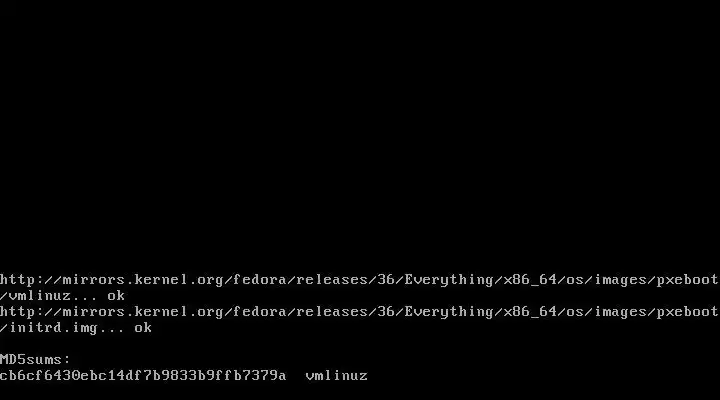Click the vmlinuz filename beside the MD5 hash
This screenshot has height=400, width=720.
point(336,376)
